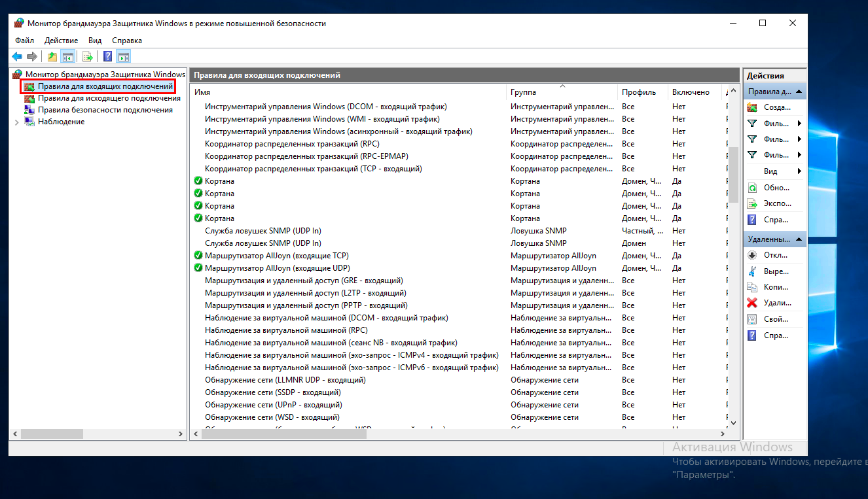Open Help via the blue question-mark toolbar icon
The image size is (868, 499).
[x=108, y=57]
